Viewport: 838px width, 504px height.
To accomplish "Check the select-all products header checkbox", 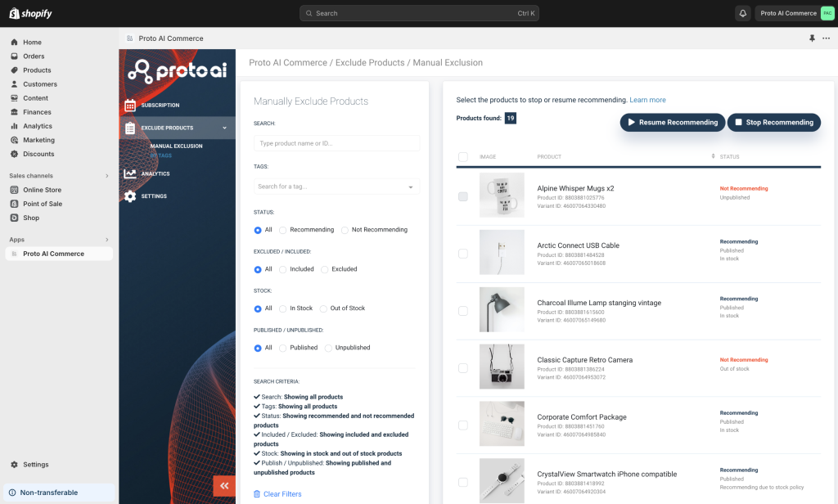I will pyautogui.click(x=462, y=157).
